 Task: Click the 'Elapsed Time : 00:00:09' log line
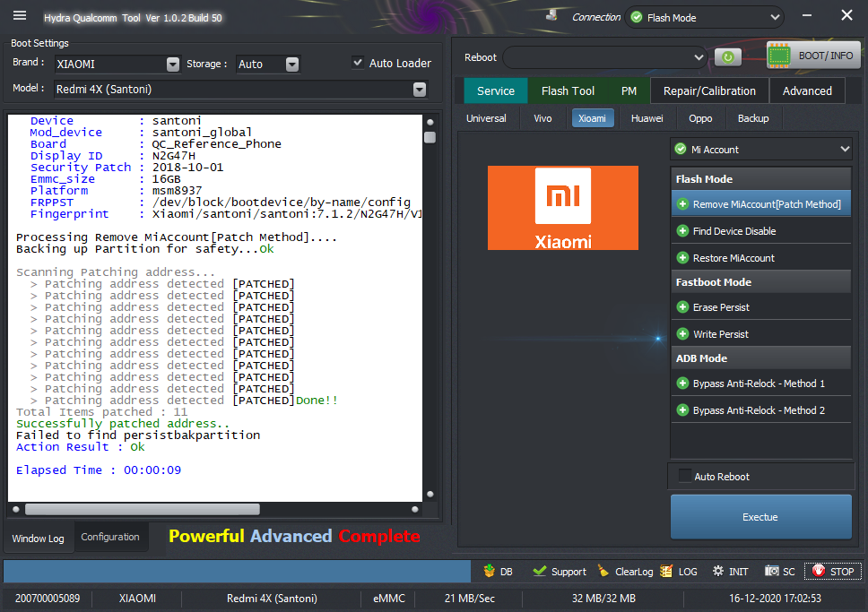(99, 470)
